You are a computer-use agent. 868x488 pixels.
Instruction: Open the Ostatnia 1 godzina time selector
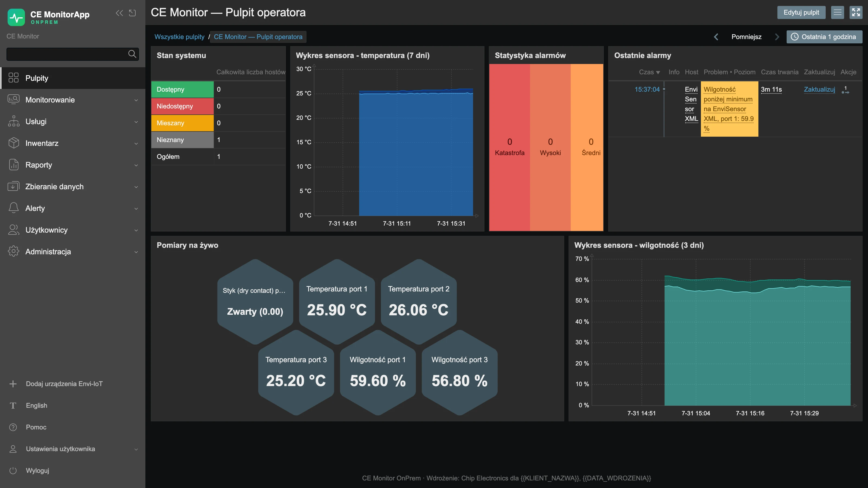pos(824,37)
